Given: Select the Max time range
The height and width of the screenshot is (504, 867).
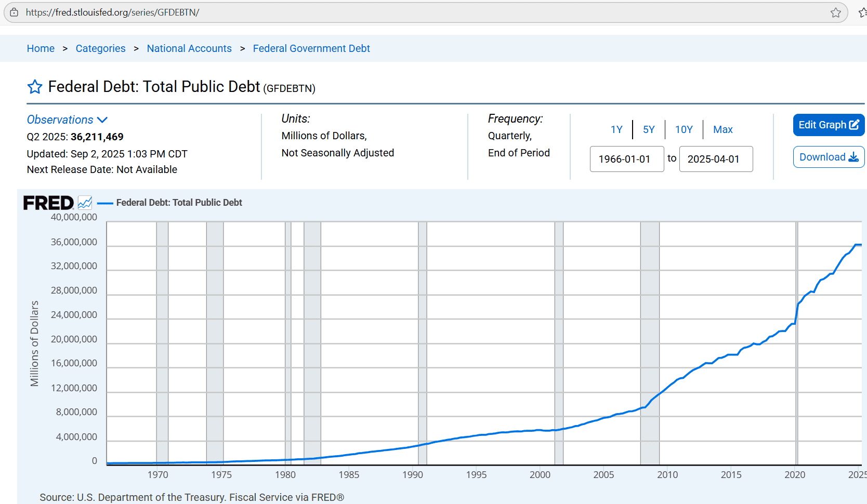Looking at the screenshot, I should 722,129.
